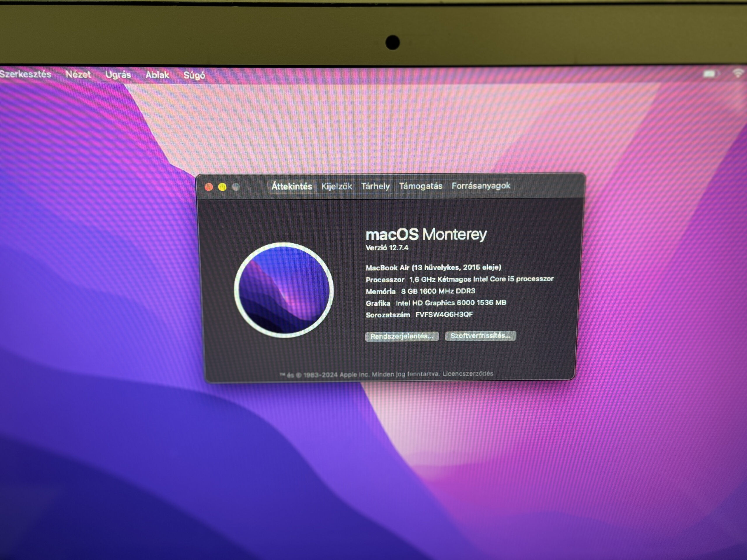Click the Verzió 12.7.4 text
This screenshot has width=747, height=560.
pos(387,248)
